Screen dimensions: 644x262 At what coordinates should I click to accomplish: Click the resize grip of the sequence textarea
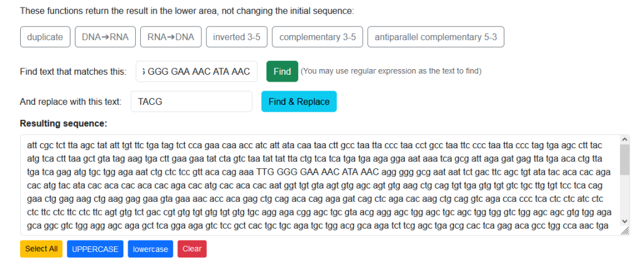pyautogui.click(x=625, y=232)
